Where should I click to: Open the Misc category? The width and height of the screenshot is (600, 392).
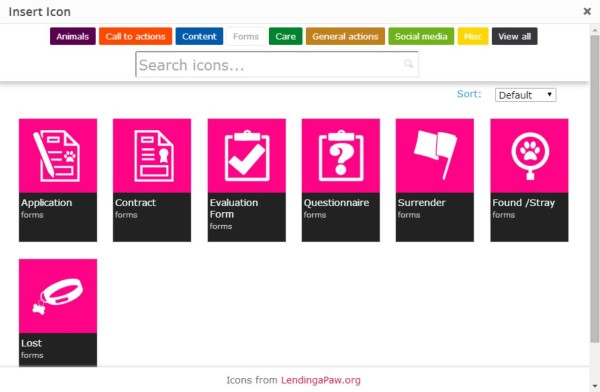(473, 36)
